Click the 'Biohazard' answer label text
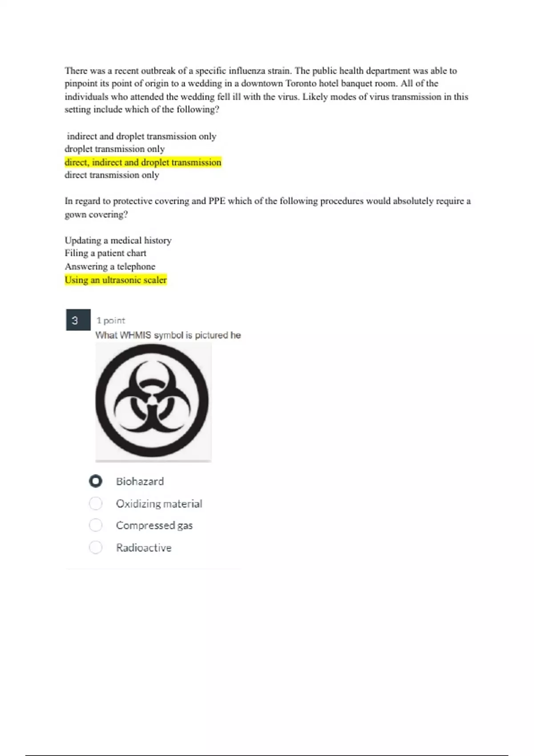The width and height of the screenshot is (534, 756). pos(140,481)
